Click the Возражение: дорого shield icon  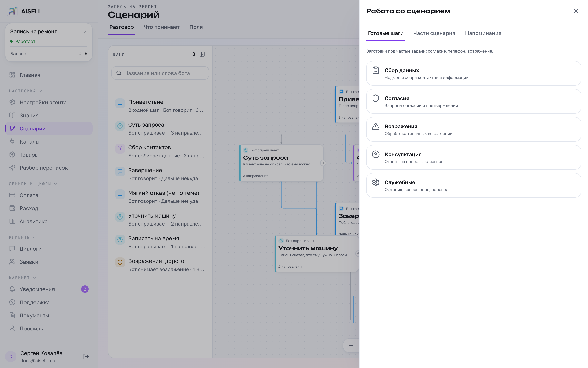point(120,262)
